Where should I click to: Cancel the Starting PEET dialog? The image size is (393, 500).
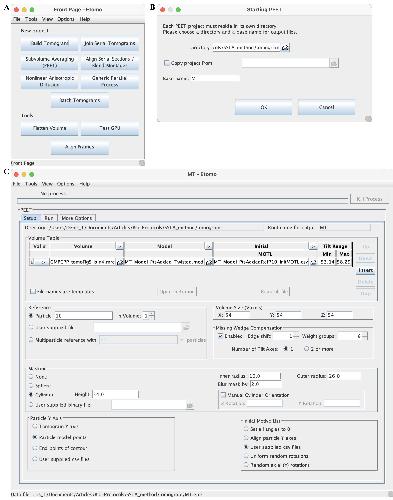point(326,107)
